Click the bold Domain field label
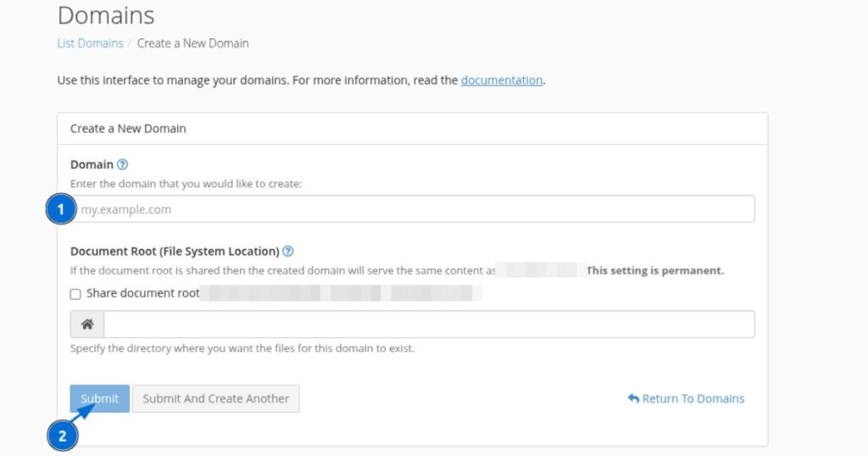This screenshot has width=868, height=456. pos(92,164)
